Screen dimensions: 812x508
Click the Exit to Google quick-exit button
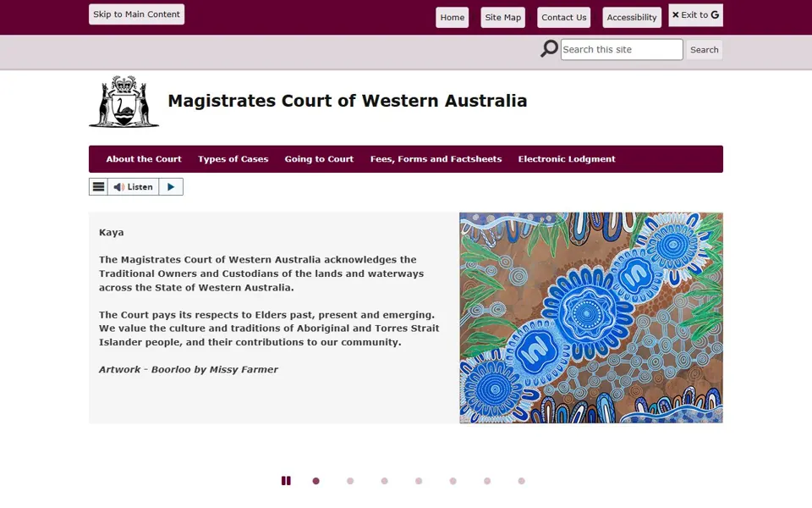(x=695, y=15)
